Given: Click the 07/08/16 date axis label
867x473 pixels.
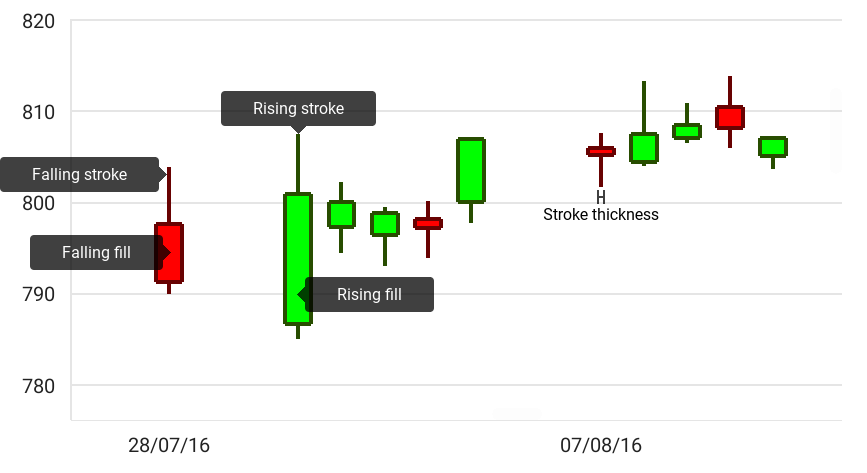Looking at the screenshot, I should click(601, 445).
